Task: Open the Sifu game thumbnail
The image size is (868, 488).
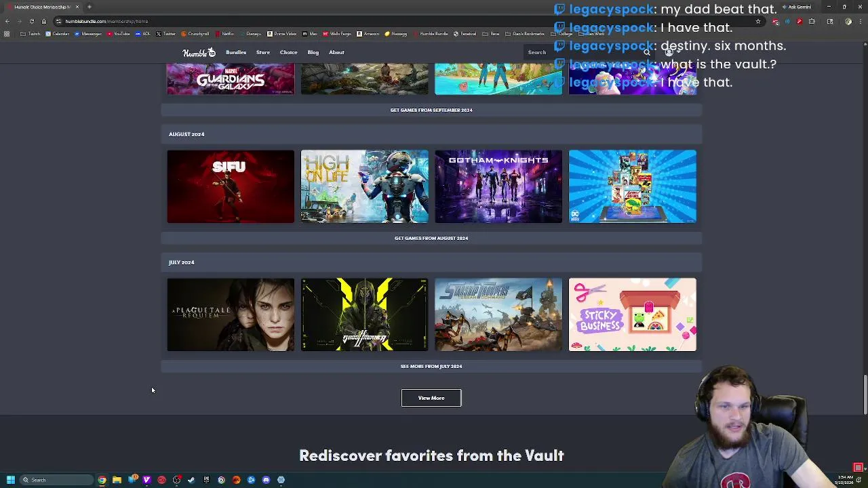Action: (231, 186)
